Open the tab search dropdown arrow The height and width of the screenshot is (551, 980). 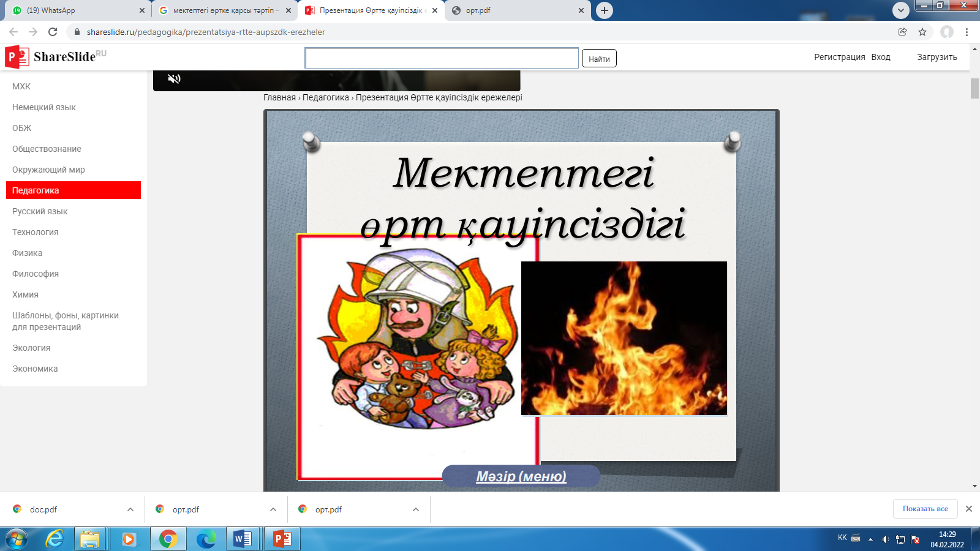click(900, 10)
